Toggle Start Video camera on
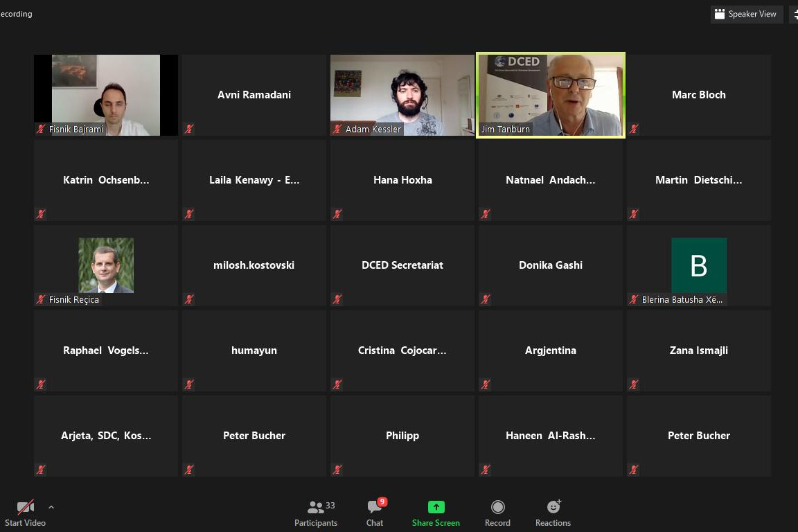798x532 pixels. tap(25, 513)
